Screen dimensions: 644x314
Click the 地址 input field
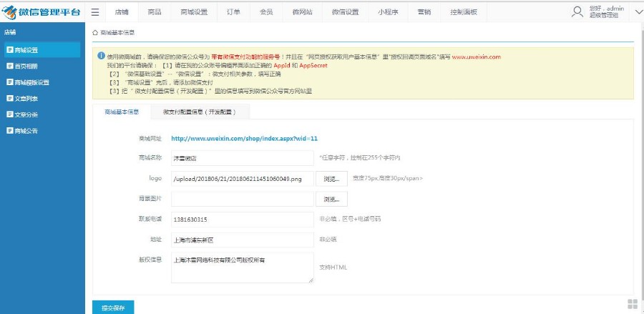(x=243, y=240)
